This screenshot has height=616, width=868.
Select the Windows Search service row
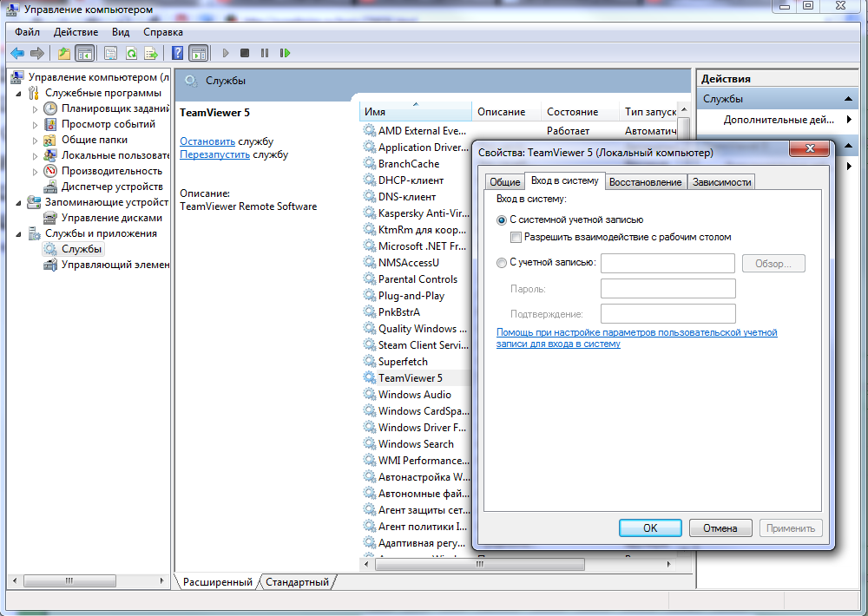(x=416, y=444)
